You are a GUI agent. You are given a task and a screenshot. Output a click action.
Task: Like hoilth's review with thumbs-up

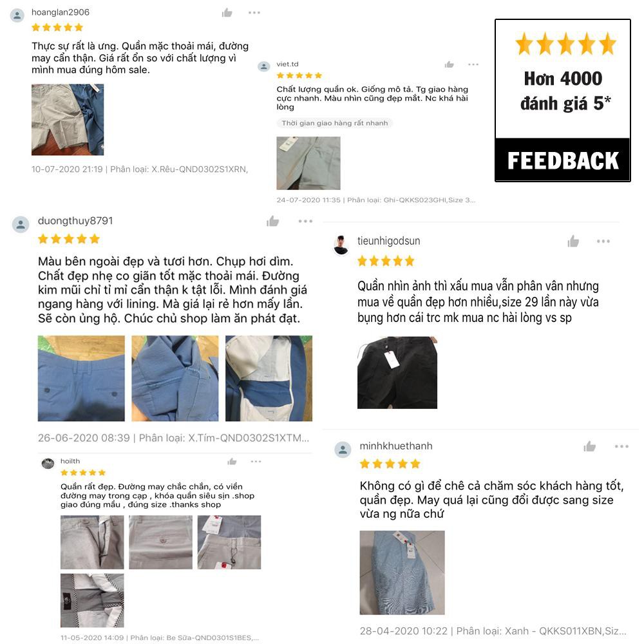[232, 462]
